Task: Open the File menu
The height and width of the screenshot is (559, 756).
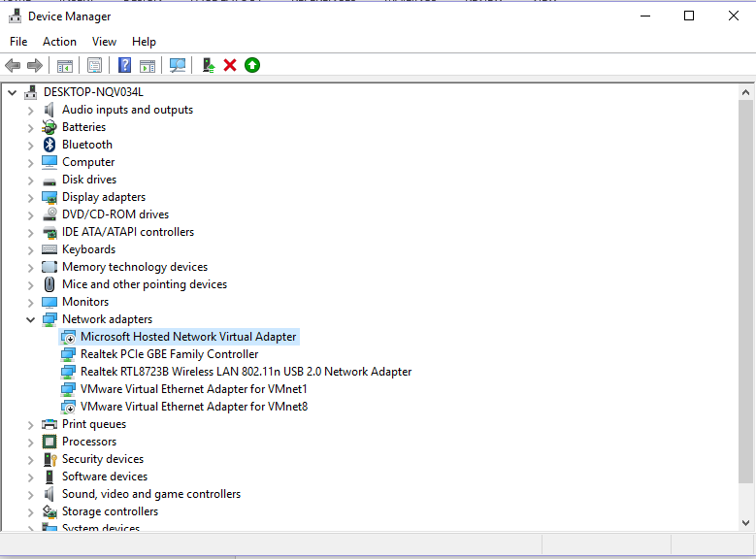Action: click(18, 42)
